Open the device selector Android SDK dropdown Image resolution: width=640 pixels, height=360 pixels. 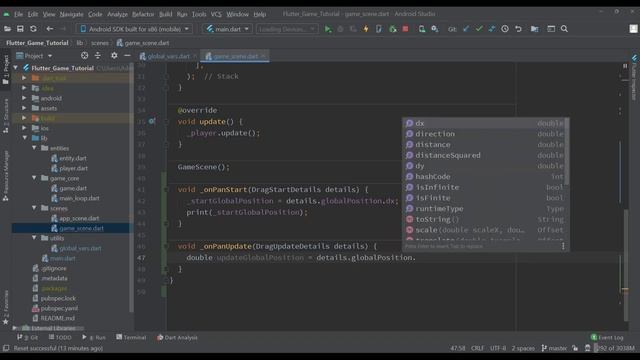(x=134, y=29)
